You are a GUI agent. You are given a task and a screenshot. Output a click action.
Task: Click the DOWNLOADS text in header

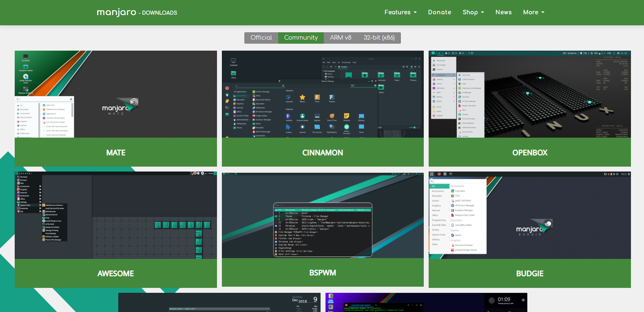tap(159, 13)
